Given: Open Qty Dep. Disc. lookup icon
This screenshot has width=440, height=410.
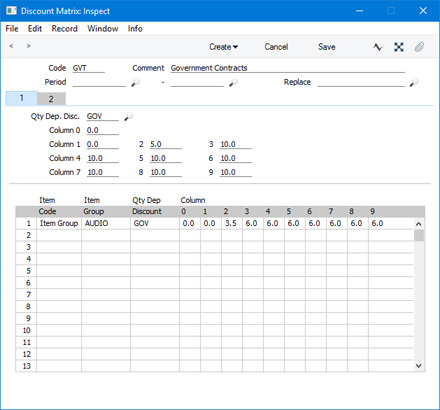Looking at the screenshot, I should coord(128,117).
